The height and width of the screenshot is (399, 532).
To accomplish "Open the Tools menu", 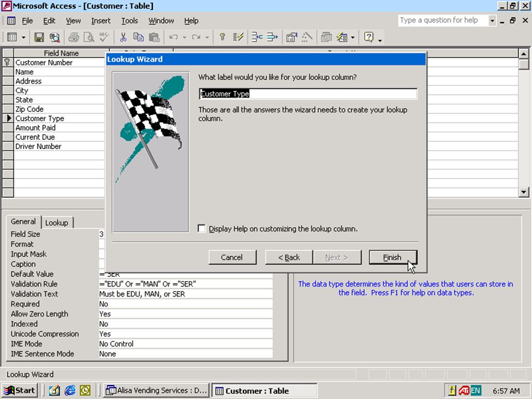I will pyautogui.click(x=130, y=21).
